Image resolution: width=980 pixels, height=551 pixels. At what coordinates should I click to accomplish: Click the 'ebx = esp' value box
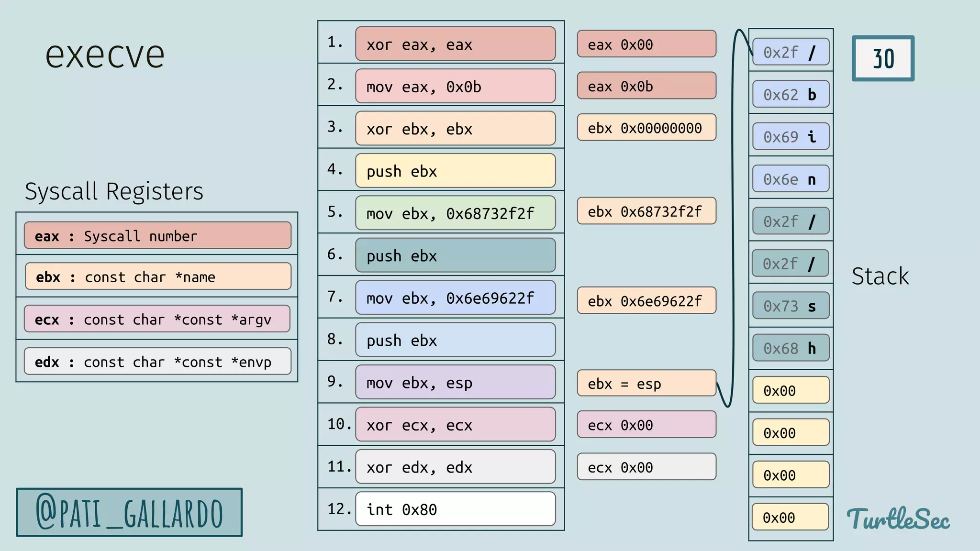646,383
